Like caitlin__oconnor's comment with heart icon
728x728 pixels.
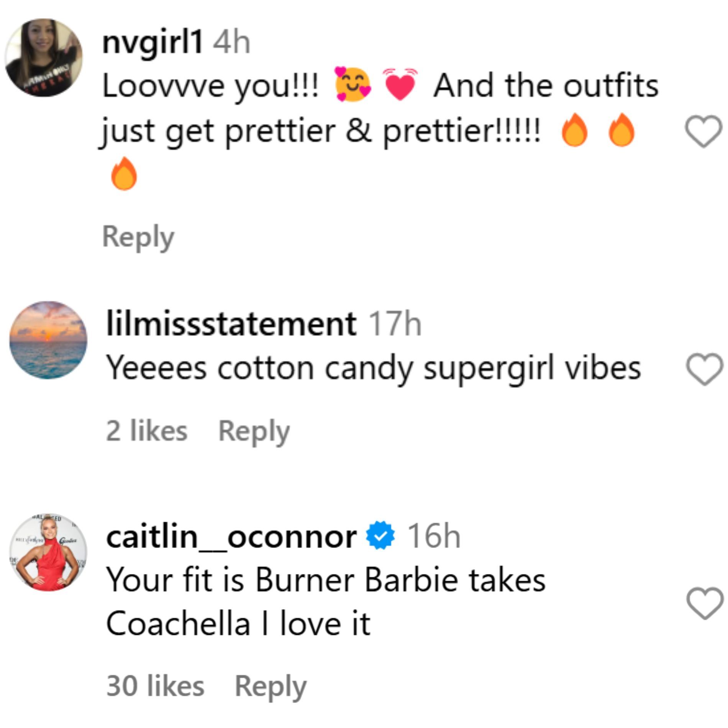tap(704, 603)
